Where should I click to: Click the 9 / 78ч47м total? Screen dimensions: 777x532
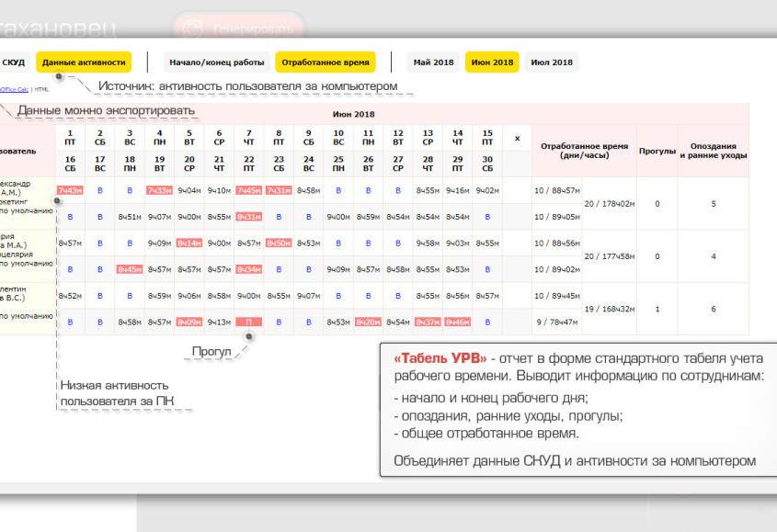[x=557, y=322]
